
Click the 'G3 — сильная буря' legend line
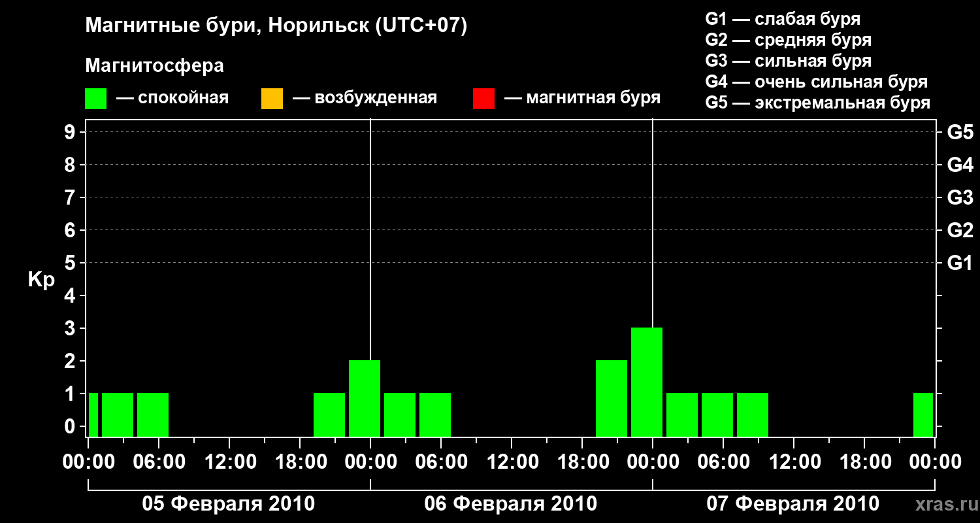(788, 61)
